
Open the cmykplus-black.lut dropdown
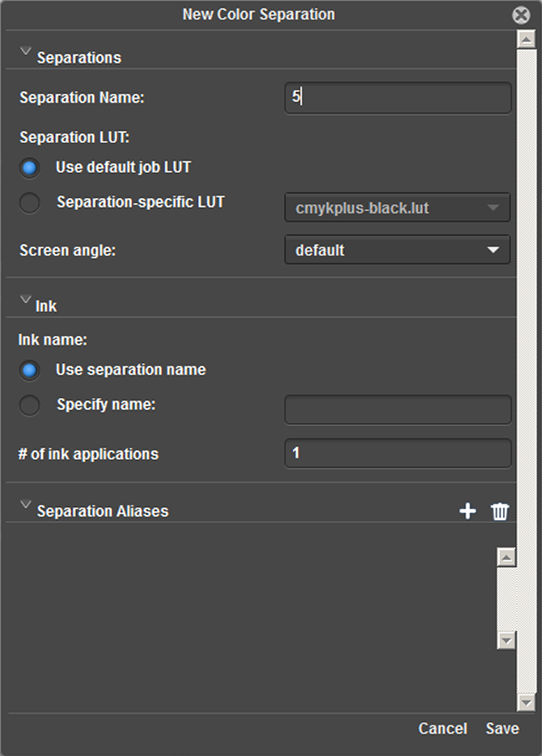point(396,207)
